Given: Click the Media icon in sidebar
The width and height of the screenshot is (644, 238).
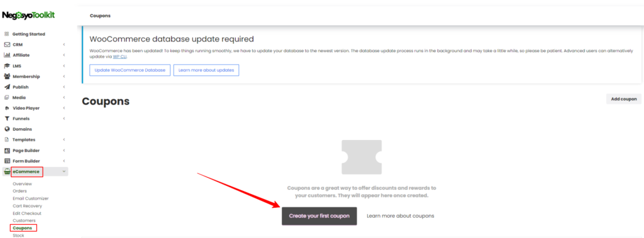Looking at the screenshot, I should coord(6,98).
